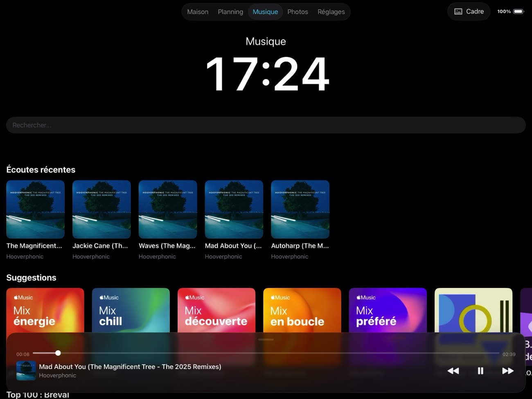Select the Autoharp recent track cover
The height and width of the screenshot is (399, 532).
click(300, 209)
